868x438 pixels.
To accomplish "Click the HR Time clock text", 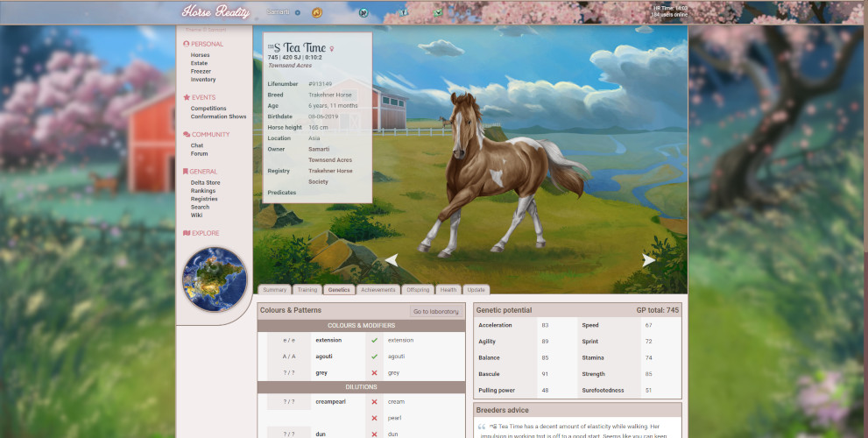I will (x=670, y=8).
